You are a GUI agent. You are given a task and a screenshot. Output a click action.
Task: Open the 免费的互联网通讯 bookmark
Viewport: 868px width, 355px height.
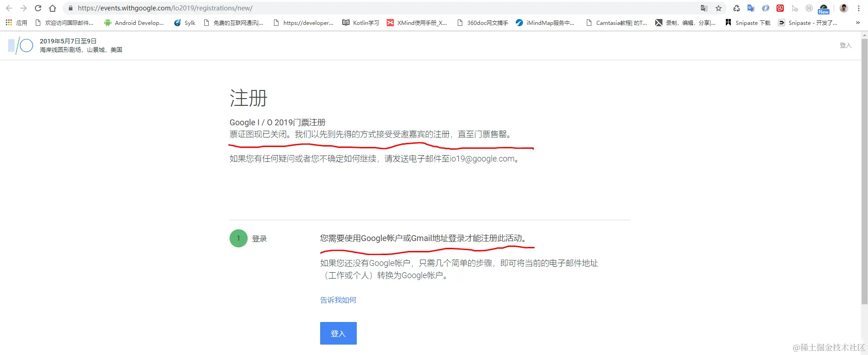[234, 23]
